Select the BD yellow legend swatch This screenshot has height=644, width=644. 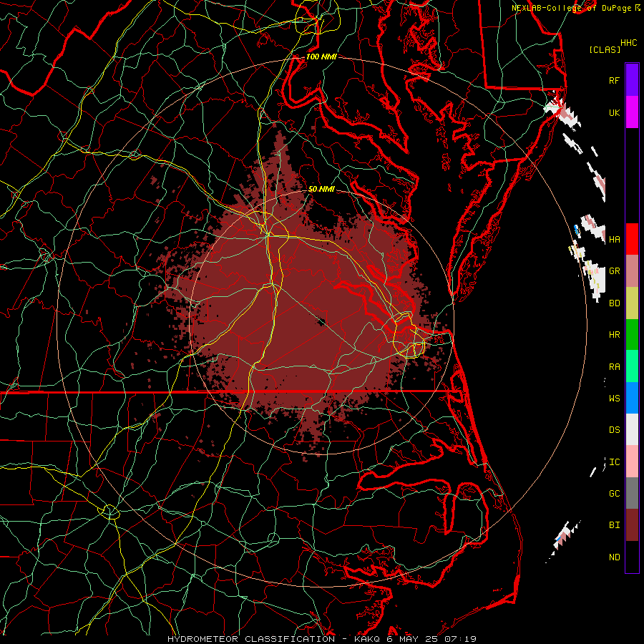(x=632, y=303)
